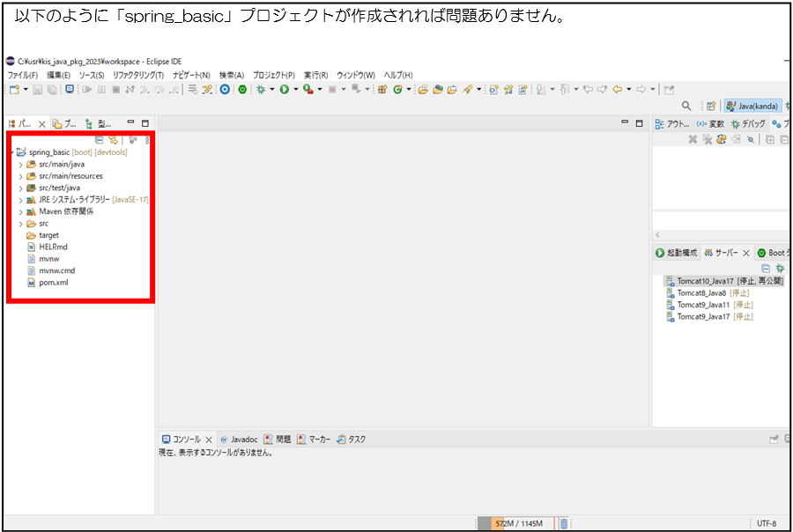Open the Run button dropdown arrow
Image resolution: width=793 pixels, height=532 pixels.
(295, 90)
